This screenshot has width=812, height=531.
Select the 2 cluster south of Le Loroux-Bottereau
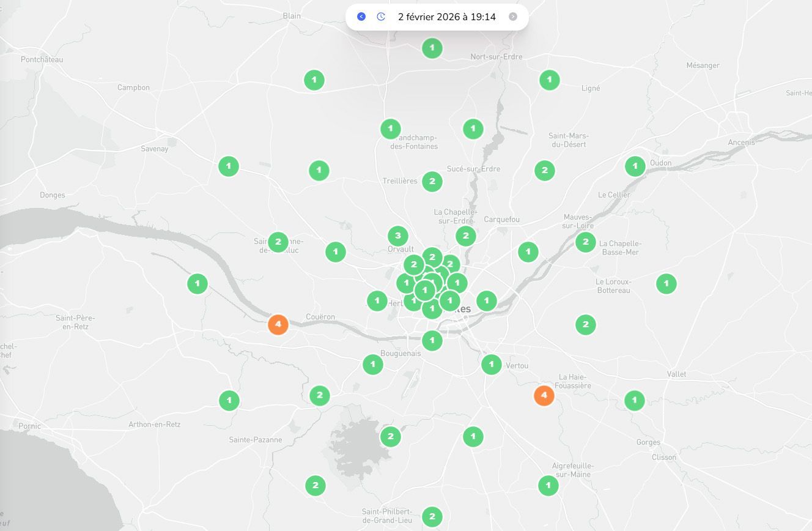(586, 324)
